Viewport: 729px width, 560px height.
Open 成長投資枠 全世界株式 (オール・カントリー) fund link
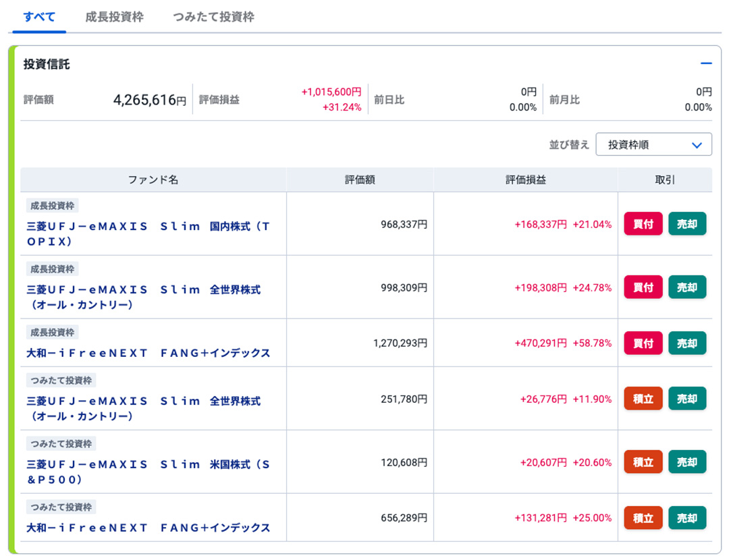pyautogui.click(x=143, y=297)
